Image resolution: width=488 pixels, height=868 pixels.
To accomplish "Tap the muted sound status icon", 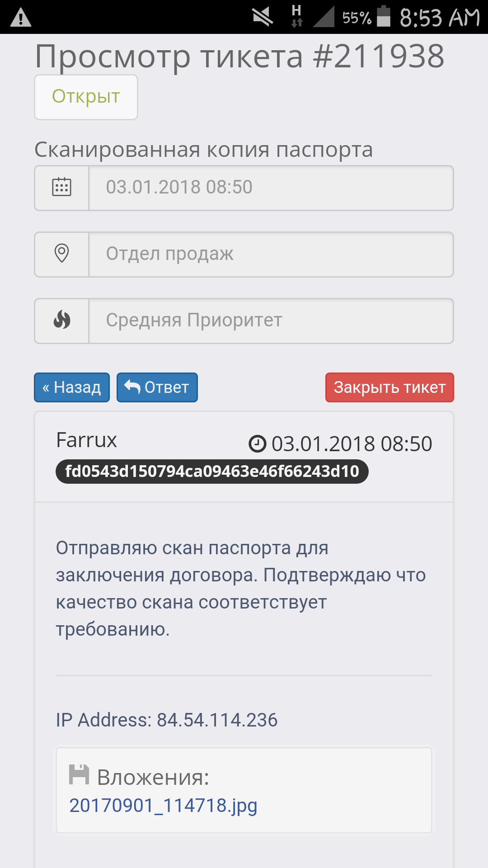I will click(x=263, y=17).
